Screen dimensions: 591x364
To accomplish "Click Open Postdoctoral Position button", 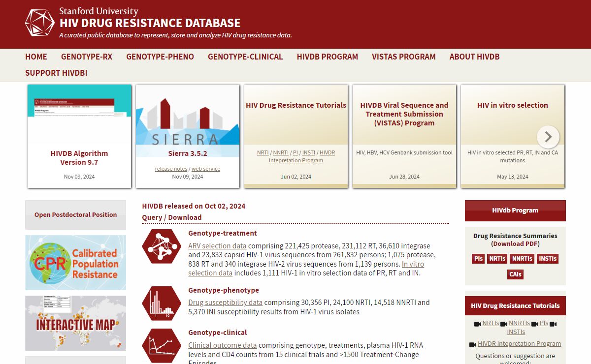I will [x=75, y=215].
